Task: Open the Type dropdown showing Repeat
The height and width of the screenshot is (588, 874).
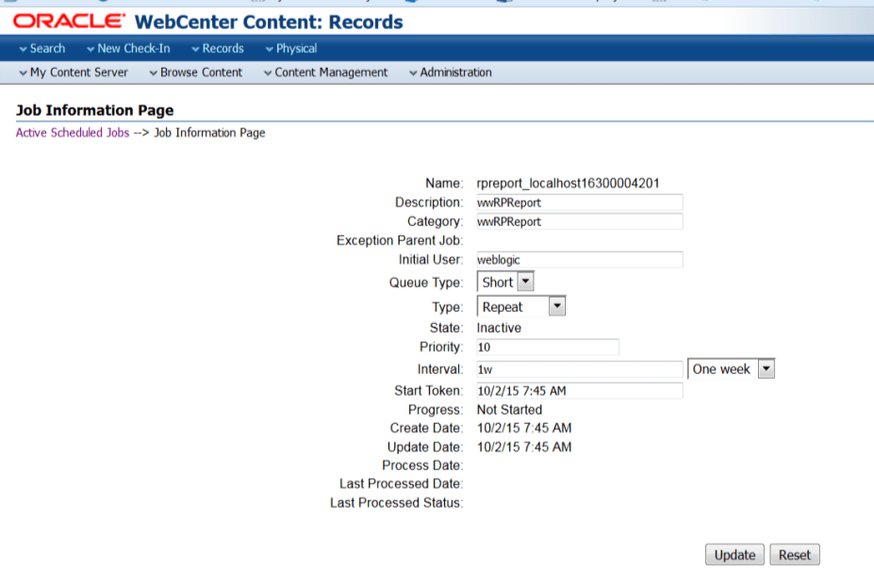Action: [521, 306]
